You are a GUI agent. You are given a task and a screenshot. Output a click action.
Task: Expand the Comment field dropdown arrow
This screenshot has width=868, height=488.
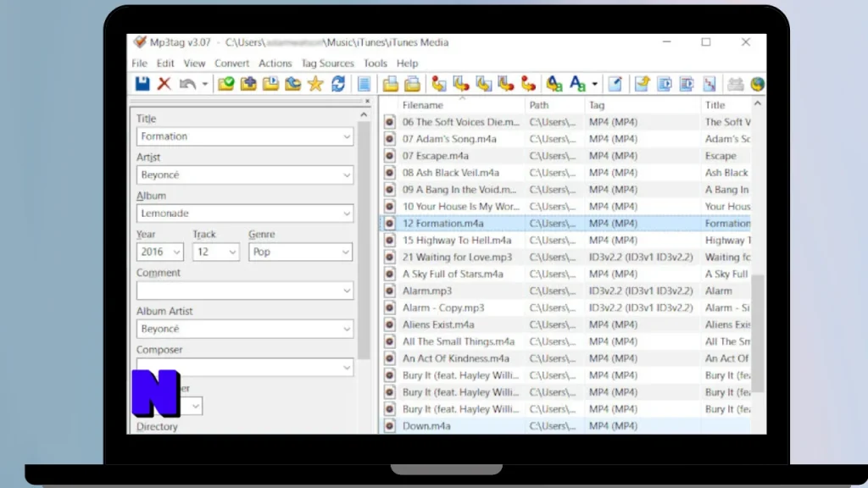[x=347, y=291]
